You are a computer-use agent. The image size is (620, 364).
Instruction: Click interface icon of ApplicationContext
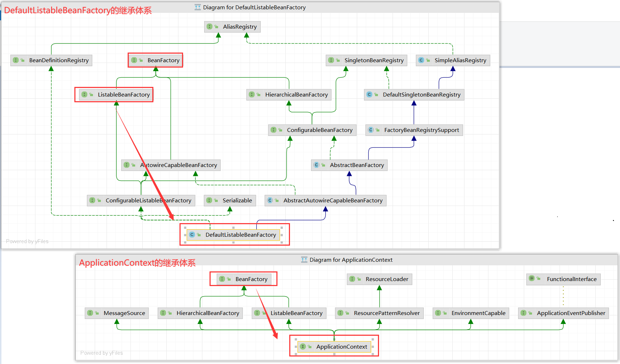(x=303, y=346)
